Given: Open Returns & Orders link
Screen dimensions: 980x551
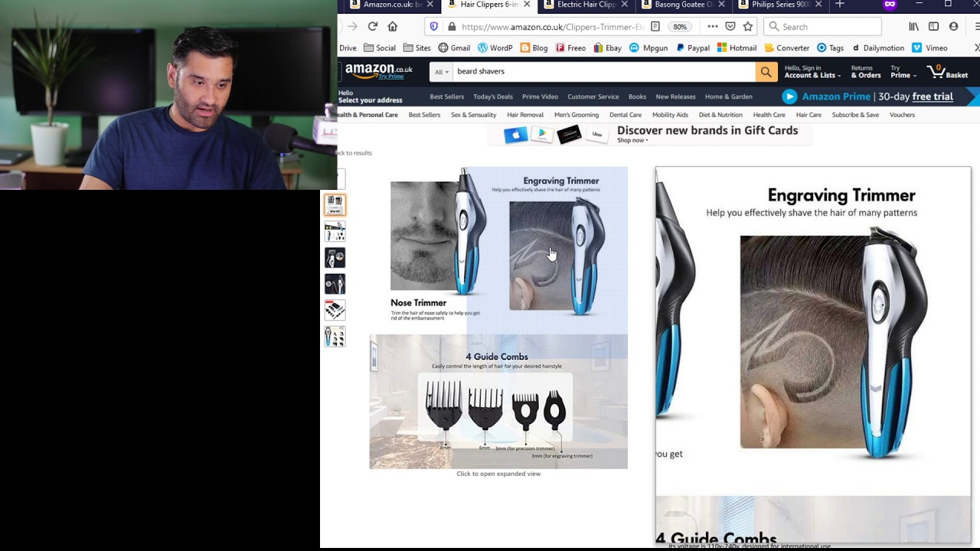Looking at the screenshot, I should click(x=866, y=72).
